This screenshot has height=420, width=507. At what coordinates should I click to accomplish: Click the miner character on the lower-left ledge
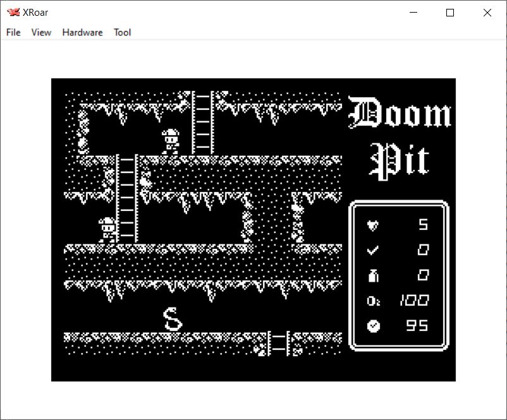pyautogui.click(x=107, y=230)
